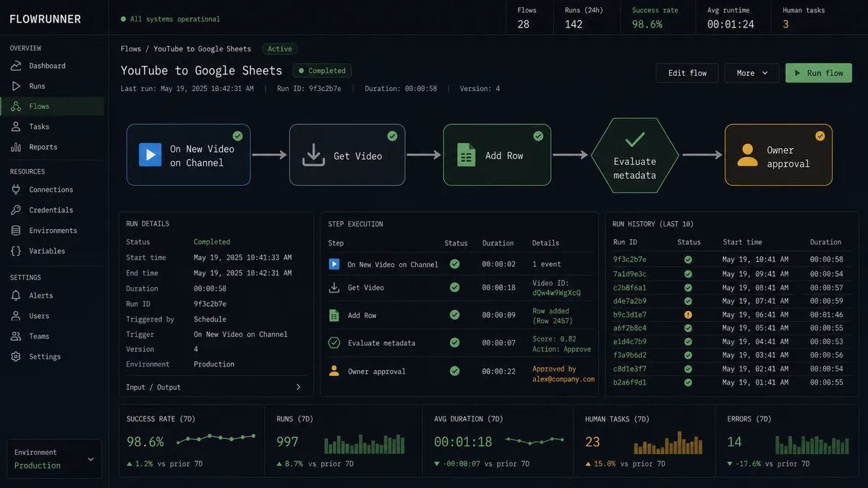Click the warning status icon for run b9c3d1e7
The height and width of the screenshot is (488, 868).
coord(689,314)
